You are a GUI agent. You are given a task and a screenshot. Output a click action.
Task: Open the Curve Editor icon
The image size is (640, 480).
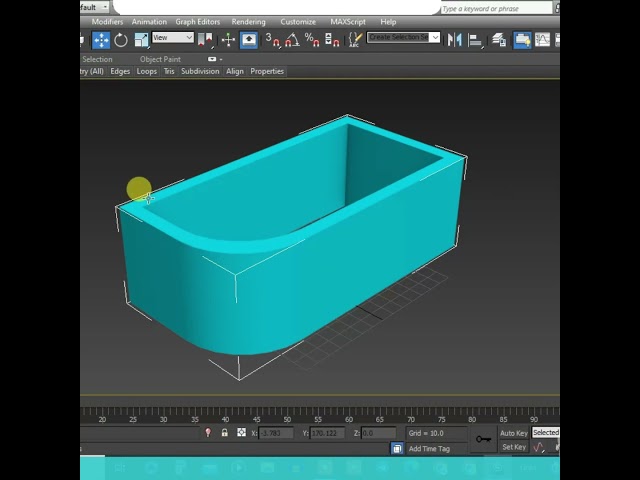(x=542, y=40)
